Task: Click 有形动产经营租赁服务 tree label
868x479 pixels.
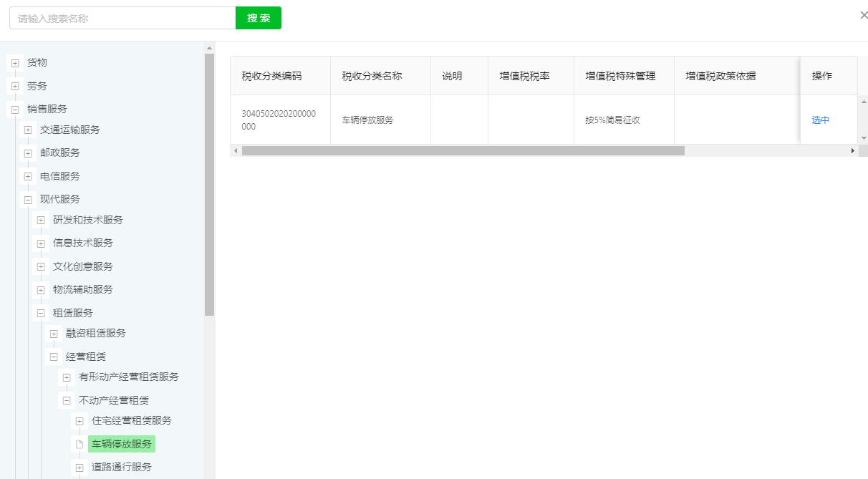Action: tap(129, 377)
